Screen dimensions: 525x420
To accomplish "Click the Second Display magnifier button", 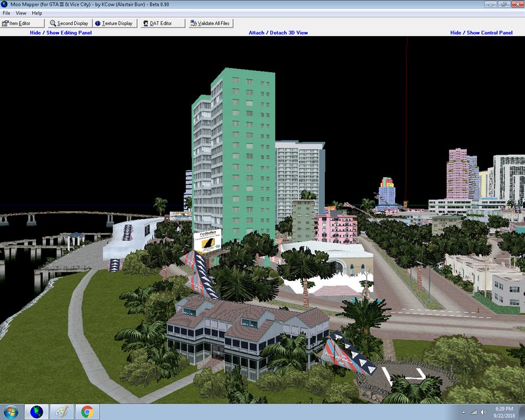I will pyautogui.click(x=69, y=23).
